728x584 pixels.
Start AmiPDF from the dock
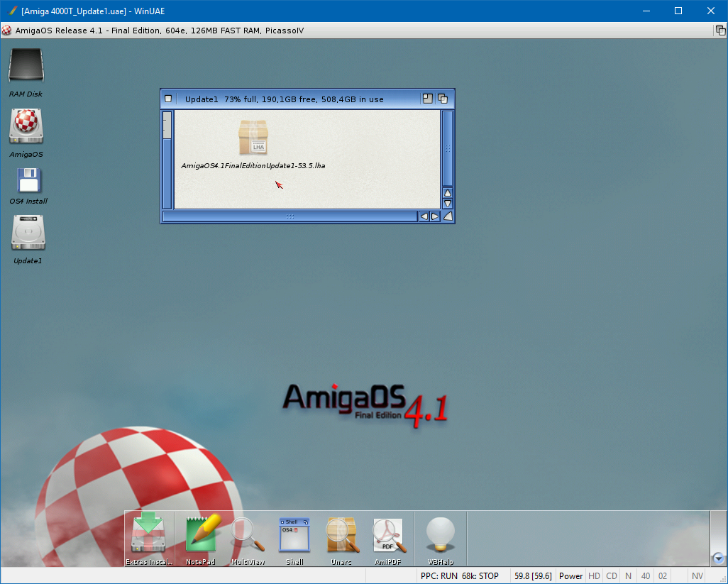pyautogui.click(x=388, y=536)
